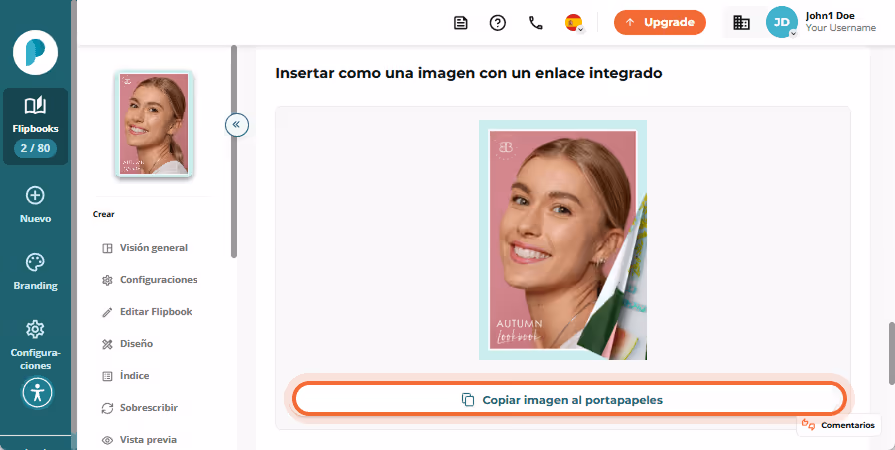This screenshot has width=895, height=450.
Task: Collapse the side panel with double-chevron
Action: (237, 124)
